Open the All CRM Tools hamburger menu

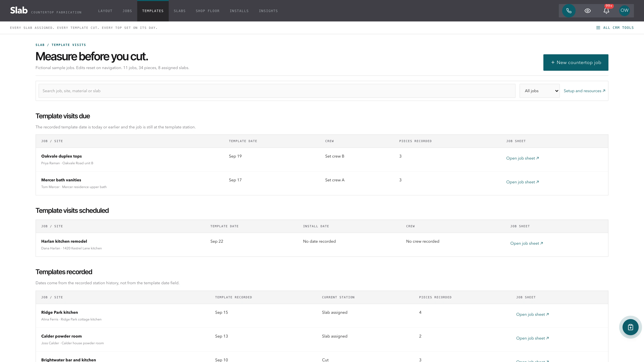(x=615, y=28)
